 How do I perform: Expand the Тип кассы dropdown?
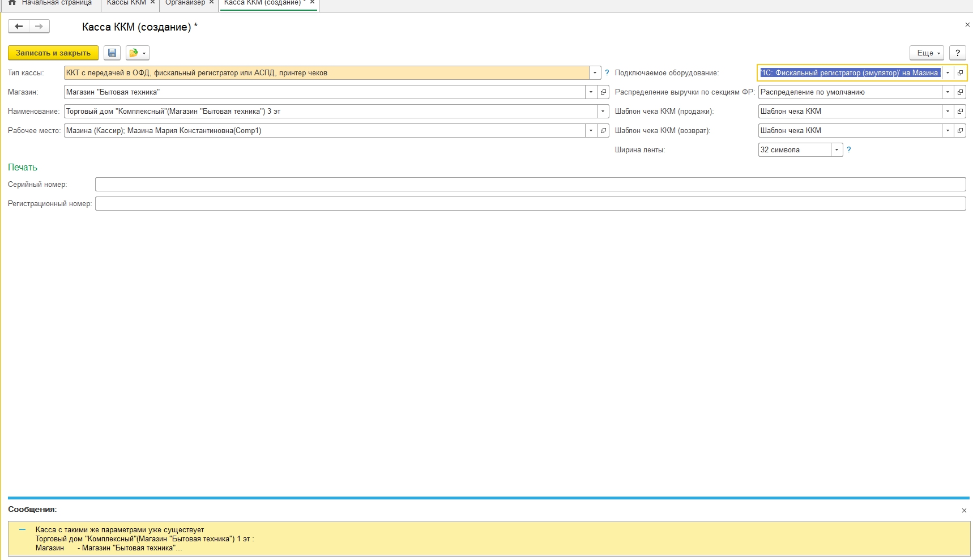click(x=595, y=72)
